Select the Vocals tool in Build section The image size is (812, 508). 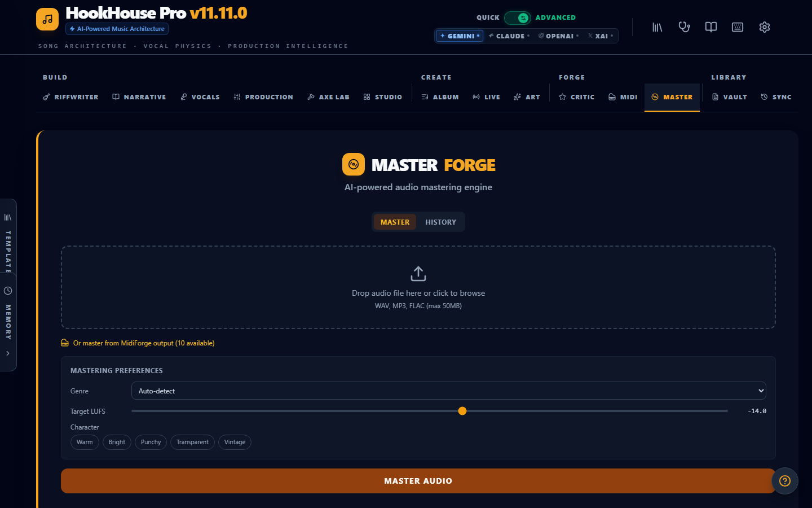point(200,97)
